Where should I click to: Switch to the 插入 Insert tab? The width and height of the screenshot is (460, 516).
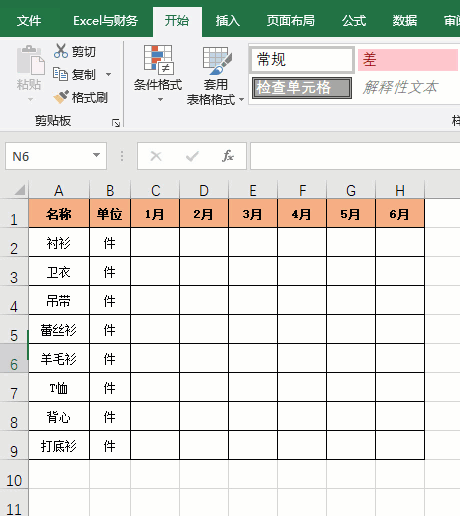click(228, 21)
